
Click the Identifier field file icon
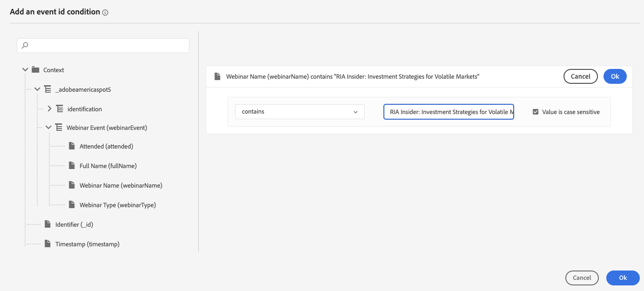[47, 224]
